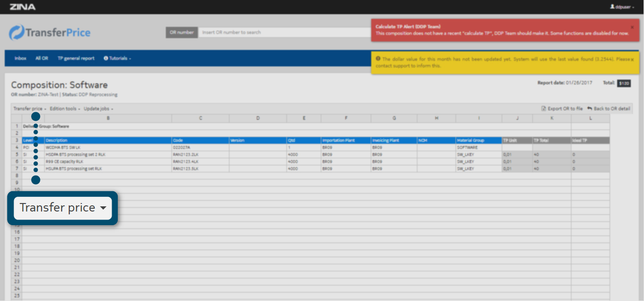Click the ZINA brand logo
This screenshot has width=644, height=301.
tap(22, 7)
